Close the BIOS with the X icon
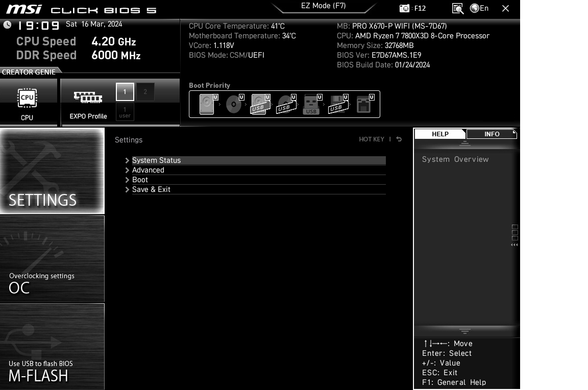The image size is (588, 390). pos(505,8)
